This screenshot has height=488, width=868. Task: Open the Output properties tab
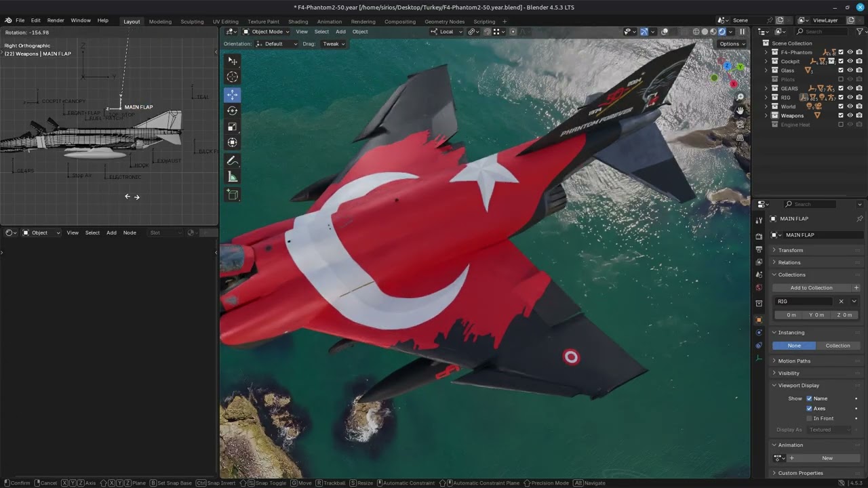[759, 249]
